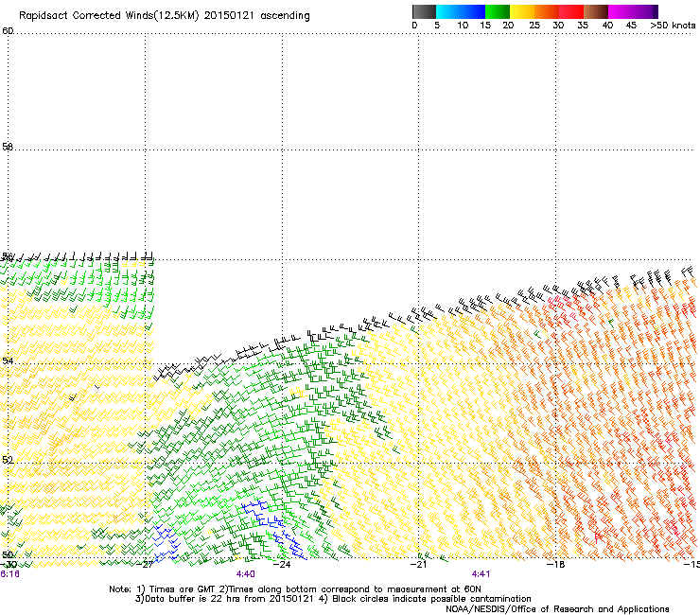Click the purple swath time '6:16'
Viewport: 700px width, 615px height.
click(9, 574)
